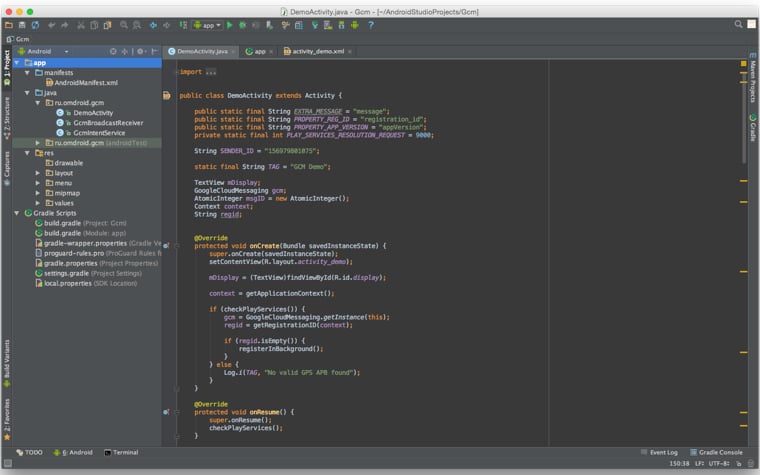Click Scroll from Source target icon
Image resolution: width=760 pixels, height=475 pixels.
tap(113, 51)
